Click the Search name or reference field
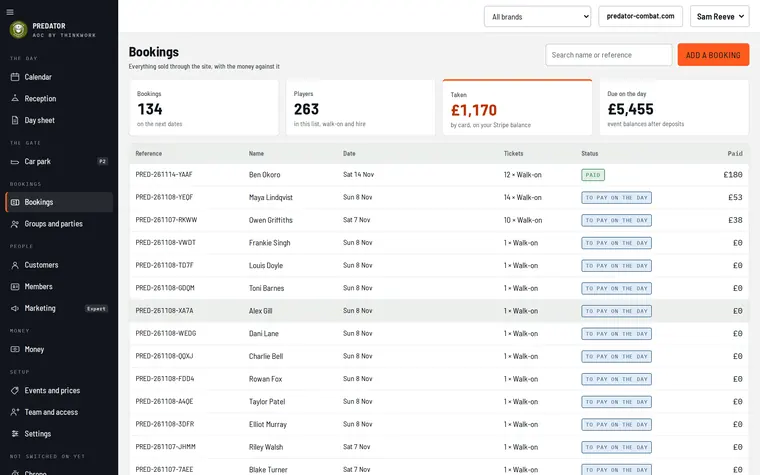760x475 pixels. (608, 55)
